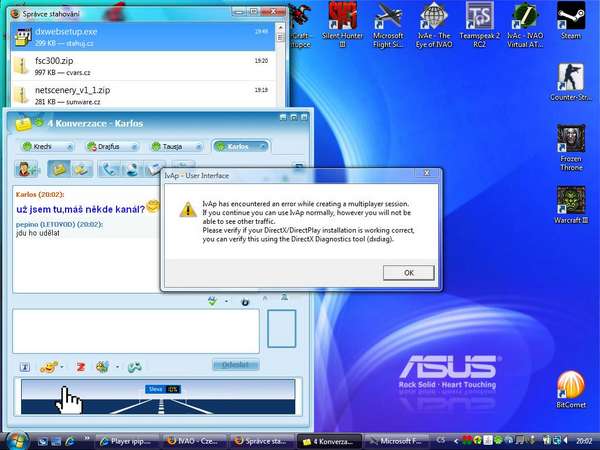Viewport: 600px width, 450px height.
Task: Launch the Teamspeak 2 RC2 shortcut
Action: click(x=479, y=25)
